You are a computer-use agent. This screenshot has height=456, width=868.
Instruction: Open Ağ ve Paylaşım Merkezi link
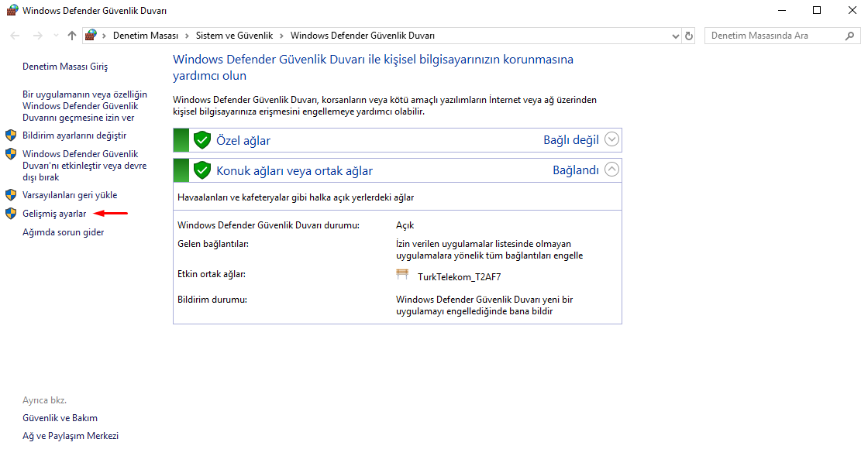click(x=71, y=436)
